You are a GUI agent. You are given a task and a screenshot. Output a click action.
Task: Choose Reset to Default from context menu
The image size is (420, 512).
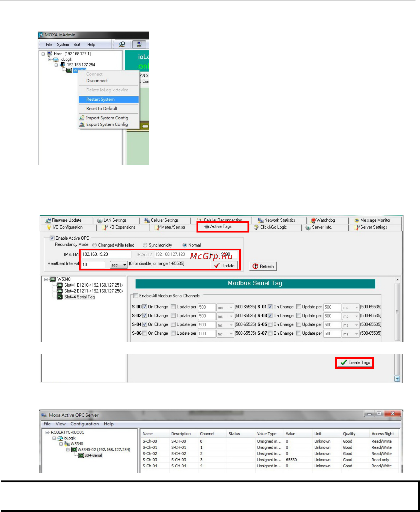(x=109, y=109)
